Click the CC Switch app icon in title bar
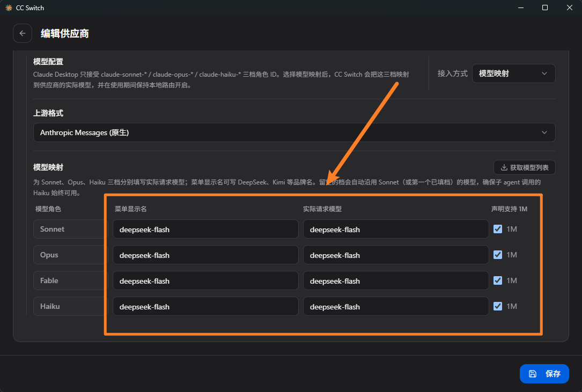 pos(9,8)
